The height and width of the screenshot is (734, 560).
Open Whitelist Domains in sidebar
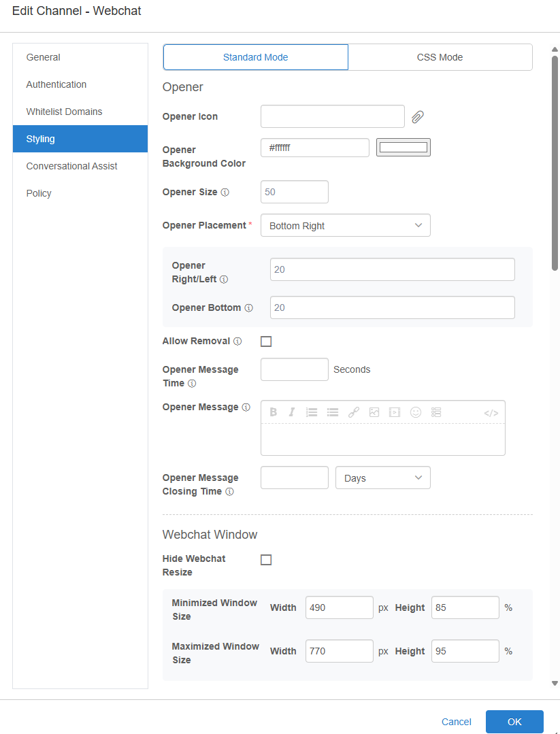tap(65, 112)
